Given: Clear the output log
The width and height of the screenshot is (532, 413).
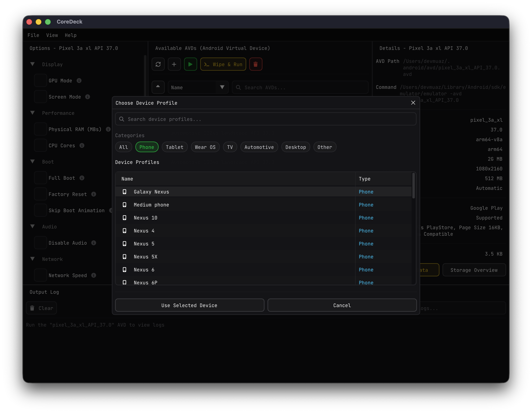Looking at the screenshot, I should coord(41,308).
